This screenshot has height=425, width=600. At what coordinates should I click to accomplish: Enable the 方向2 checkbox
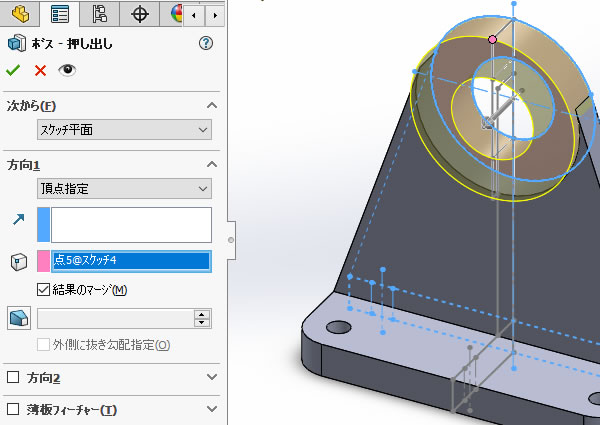tap(13, 378)
